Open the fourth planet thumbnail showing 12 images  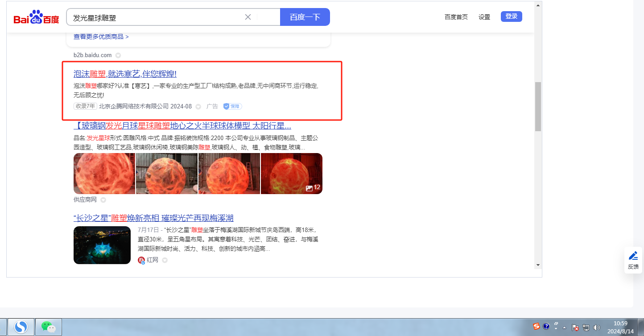[x=292, y=174]
